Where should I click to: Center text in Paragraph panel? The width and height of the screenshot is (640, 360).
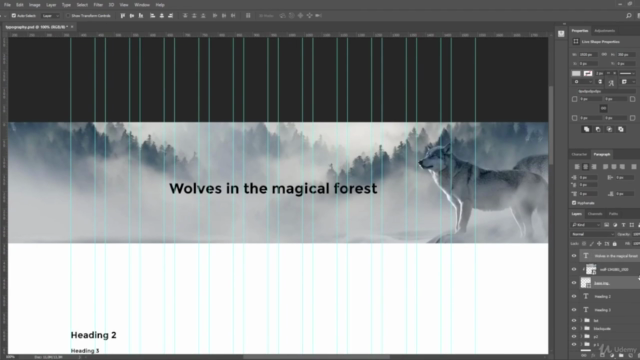585,167
